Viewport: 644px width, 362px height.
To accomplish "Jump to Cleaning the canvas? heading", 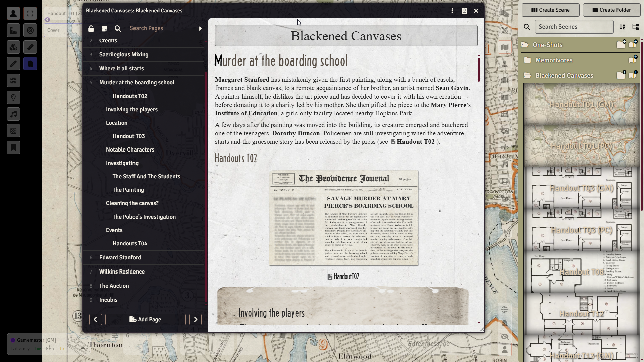I will pyautogui.click(x=132, y=203).
